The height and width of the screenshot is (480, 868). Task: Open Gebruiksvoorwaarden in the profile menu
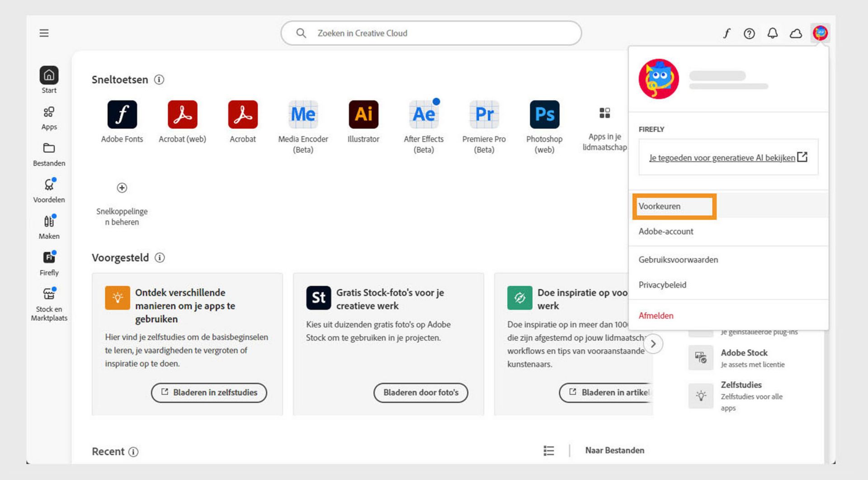pos(728,260)
